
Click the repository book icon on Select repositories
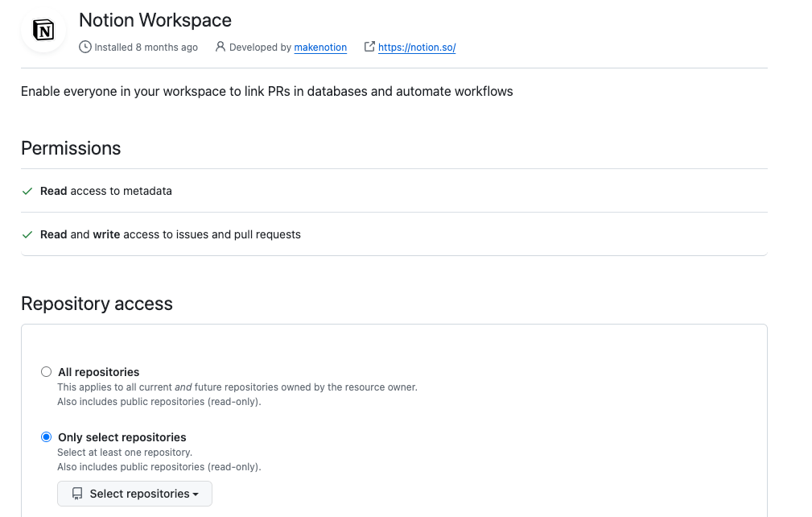pos(76,493)
